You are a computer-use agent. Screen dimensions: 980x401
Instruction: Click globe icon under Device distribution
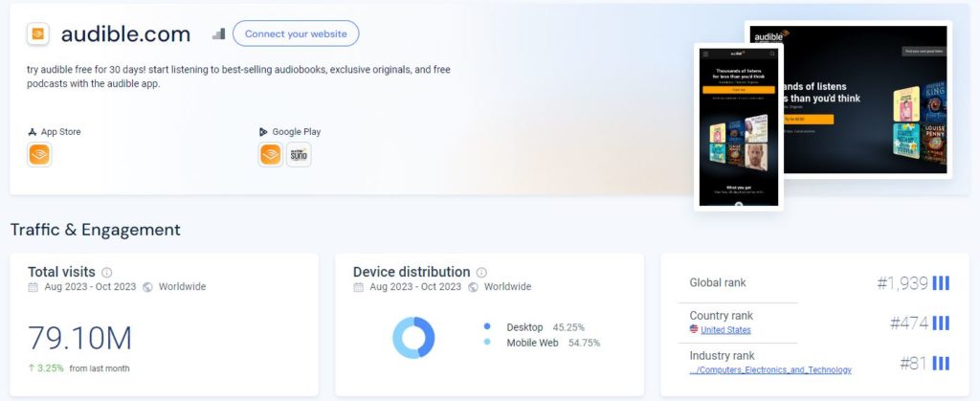pyautogui.click(x=473, y=287)
